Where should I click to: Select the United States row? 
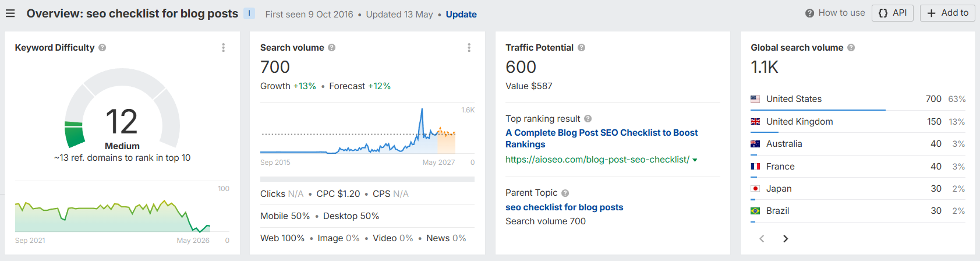pyautogui.click(x=858, y=99)
